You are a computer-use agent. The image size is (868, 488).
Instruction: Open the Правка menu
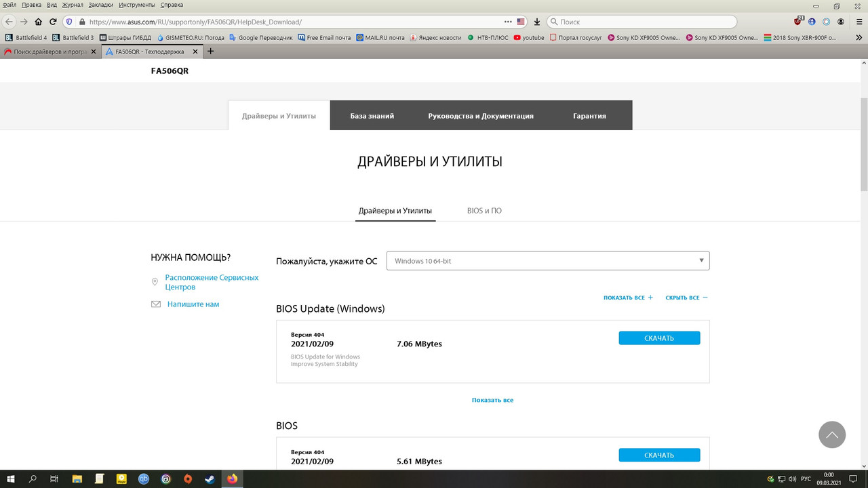click(x=31, y=5)
